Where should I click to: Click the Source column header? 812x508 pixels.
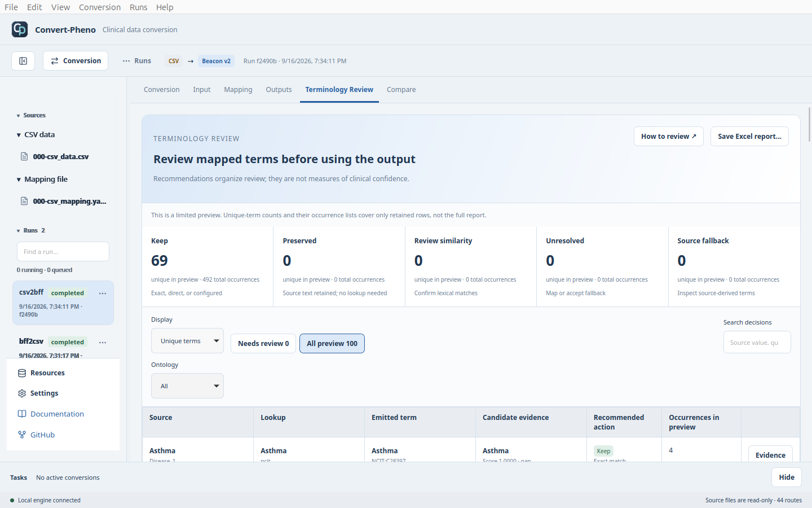click(198, 422)
